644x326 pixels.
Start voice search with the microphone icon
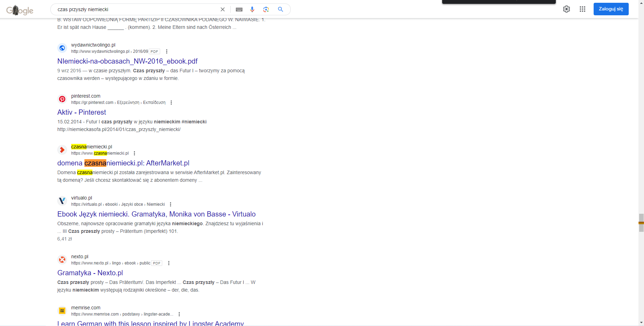252,9
